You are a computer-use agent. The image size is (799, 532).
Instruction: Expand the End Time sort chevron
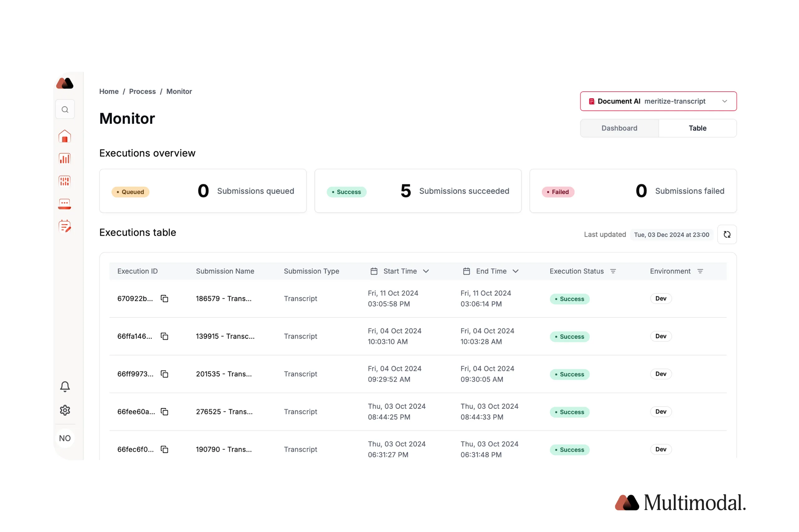coord(516,271)
